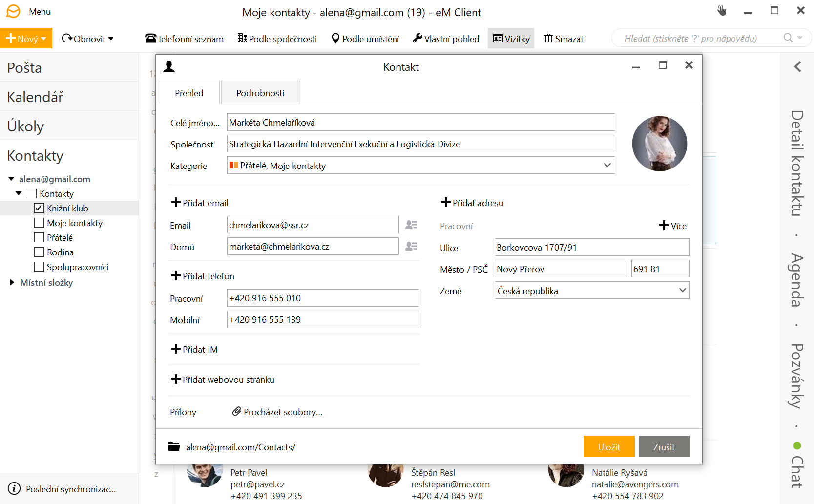Save the contact with Uložit
The height and width of the screenshot is (504, 814).
point(608,446)
